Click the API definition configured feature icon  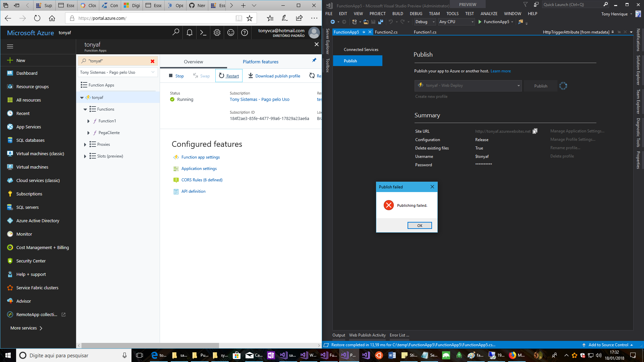pos(175,191)
